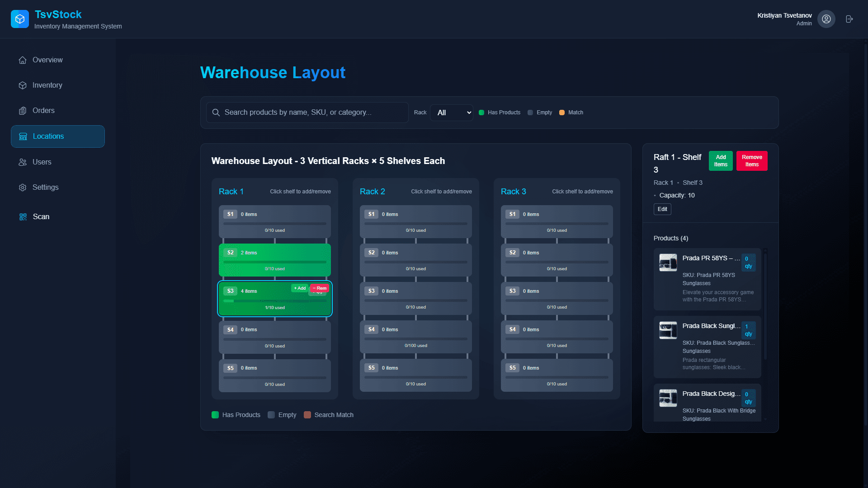
Task: Click the logout icon in header
Action: (x=849, y=19)
